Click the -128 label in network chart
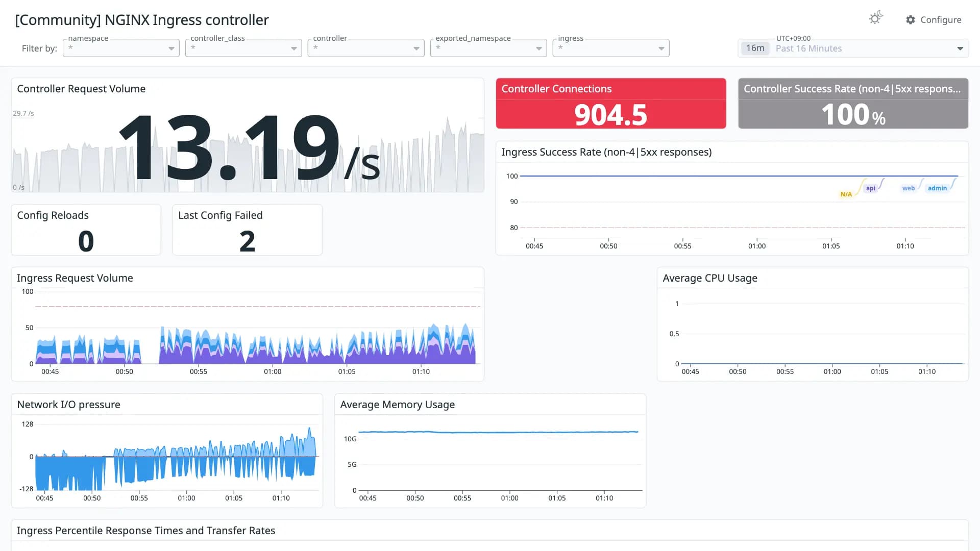The height and width of the screenshot is (551, 980). point(27,489)
